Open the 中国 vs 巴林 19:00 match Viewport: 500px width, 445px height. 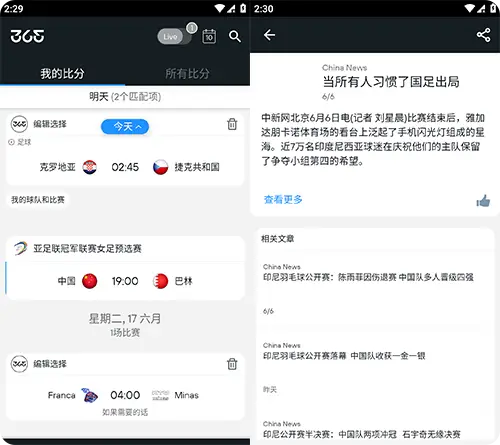(125, 281)
